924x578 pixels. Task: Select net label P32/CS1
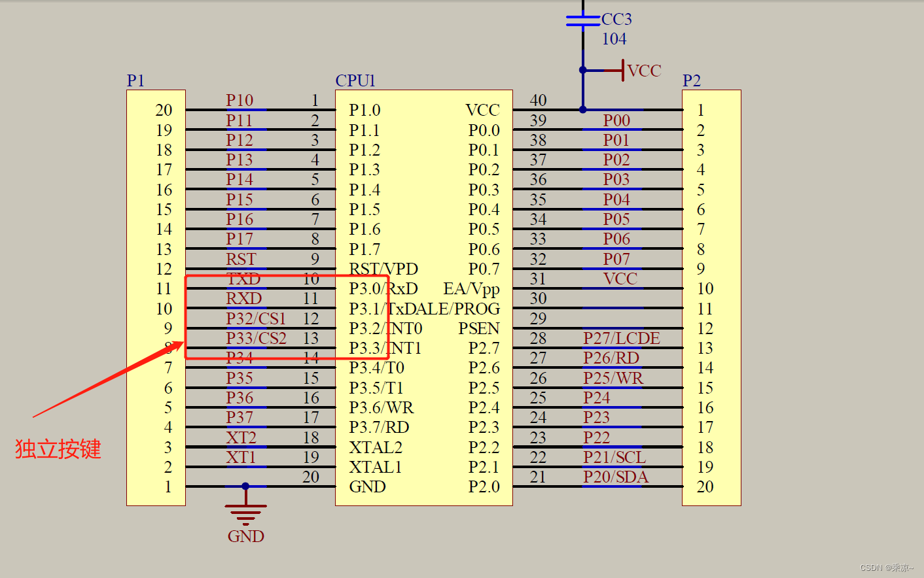tap(256, 318)
